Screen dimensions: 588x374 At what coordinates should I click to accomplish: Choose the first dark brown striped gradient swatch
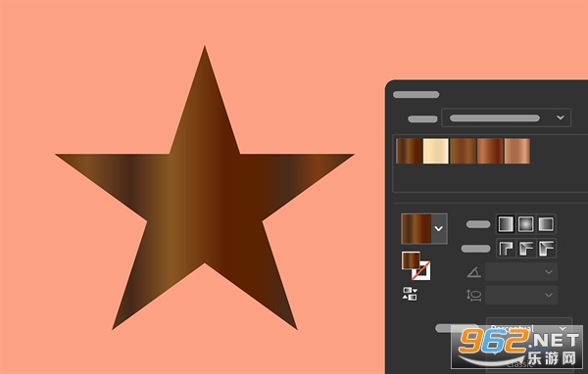point(409,151)
